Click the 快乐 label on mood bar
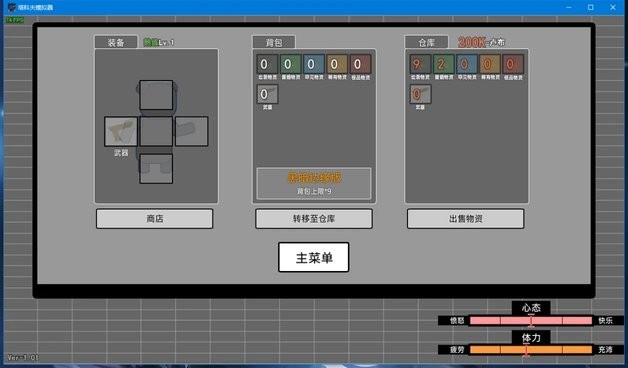The height and width of the screenshot is (368, 628). [605, 320]
